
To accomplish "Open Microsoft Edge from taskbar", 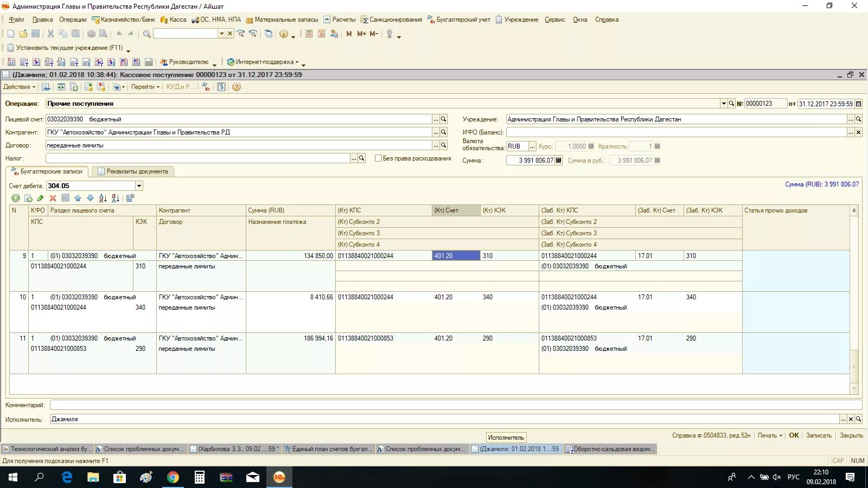I will (67, 477).
